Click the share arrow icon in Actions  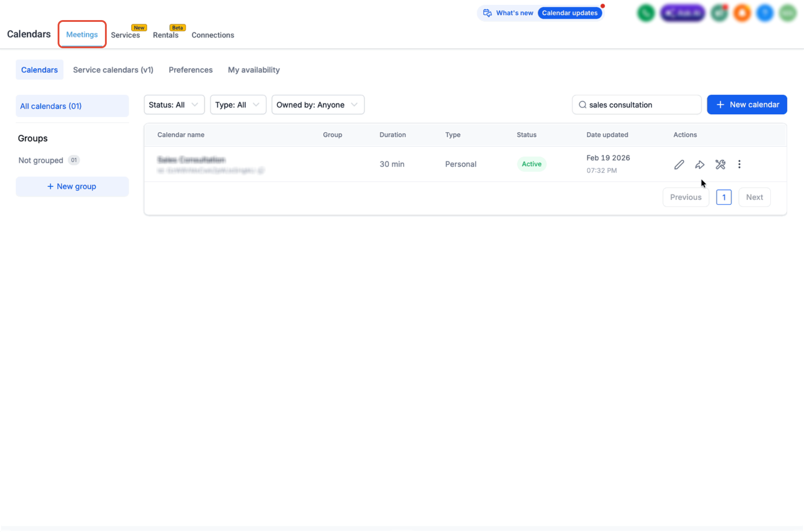coord(699,164)
